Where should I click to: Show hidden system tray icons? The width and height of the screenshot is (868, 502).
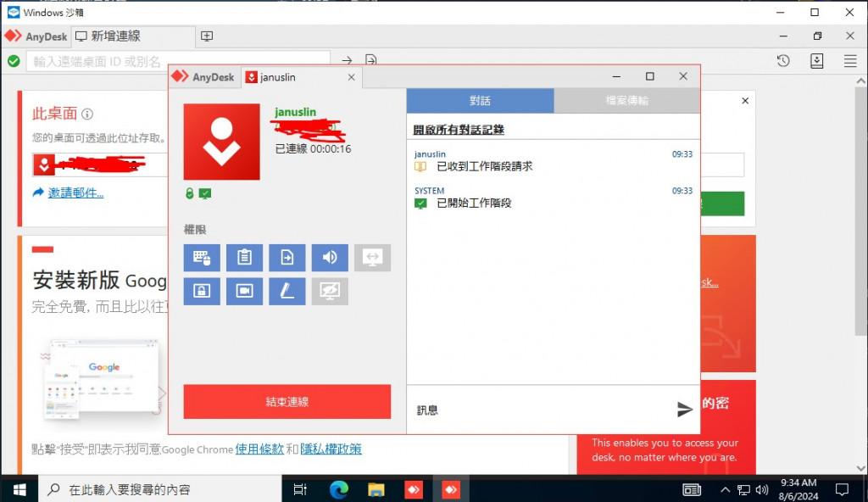(x=725, y=490)
